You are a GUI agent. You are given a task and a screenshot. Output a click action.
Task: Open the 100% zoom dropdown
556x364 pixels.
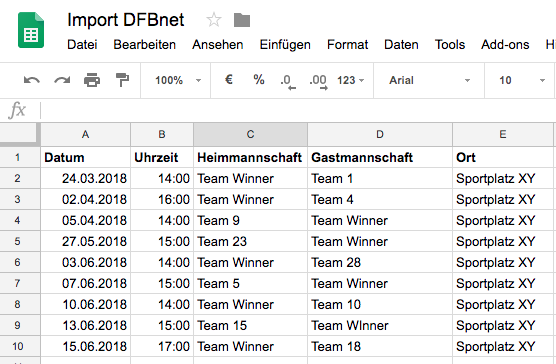[x=177, y=80]
